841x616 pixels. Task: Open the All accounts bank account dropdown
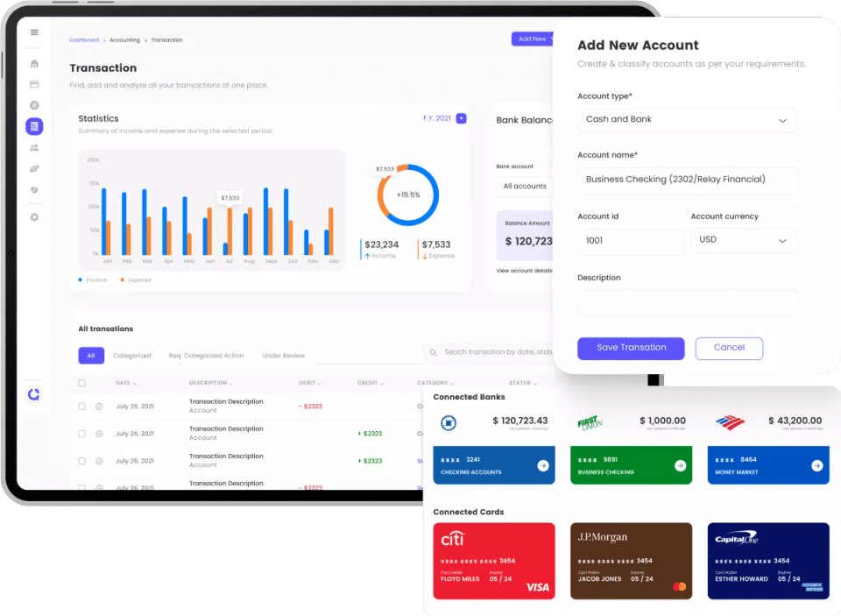click(x=525, y=186)
